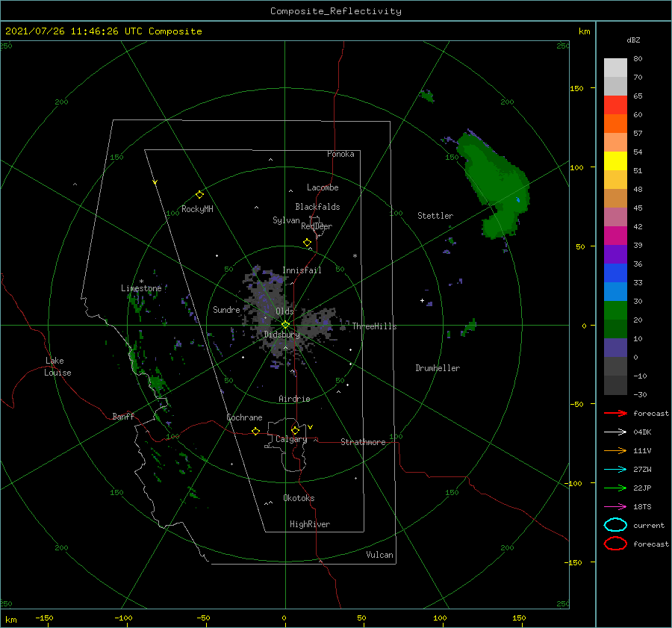Click the red forecast arrow in legend
This screenshot has height=628, width=672.
(615, 413)
